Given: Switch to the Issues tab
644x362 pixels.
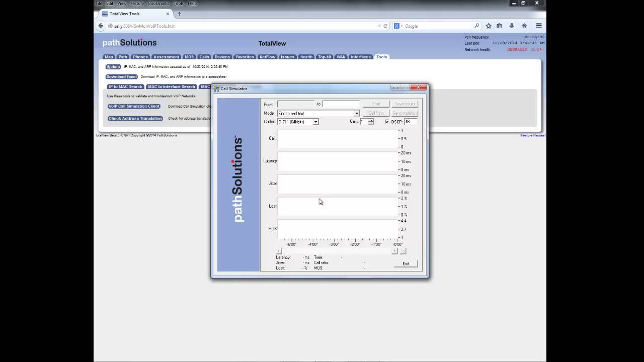Looking at the screenshot, I should coord(288,57).
